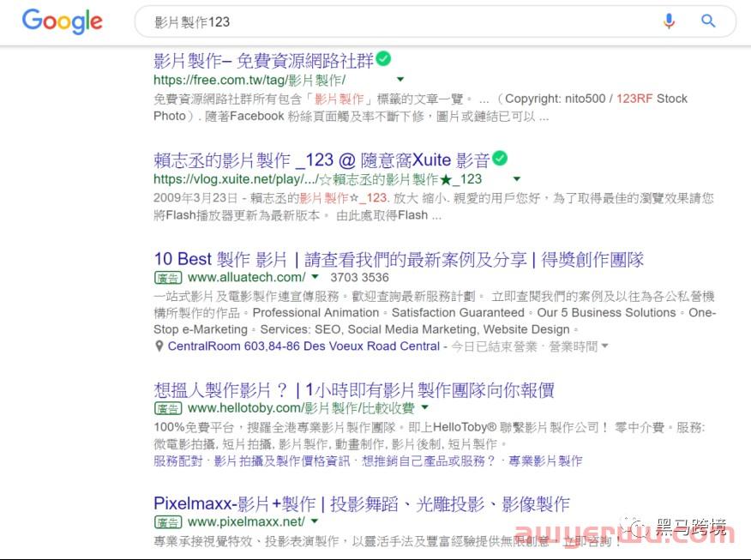Viewport: 751px width, 560px height.
Task: Click green verified checkmark beside 免費資源網路社群
Action: [383, 59]
